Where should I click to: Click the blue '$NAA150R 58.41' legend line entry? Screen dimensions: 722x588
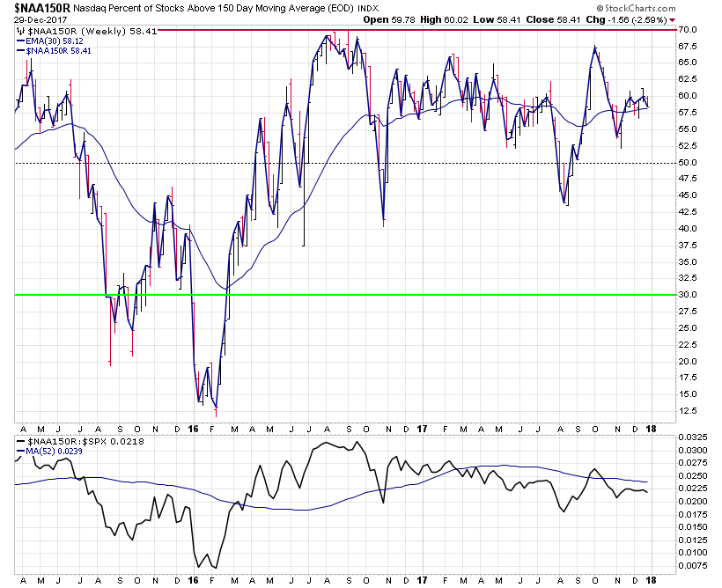pyautogui.click(x=58, y=51)
